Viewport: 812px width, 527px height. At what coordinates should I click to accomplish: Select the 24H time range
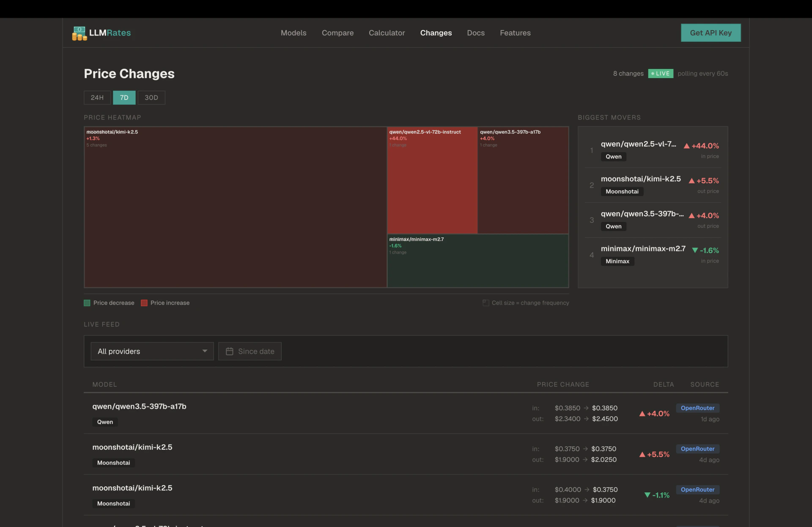97,98
